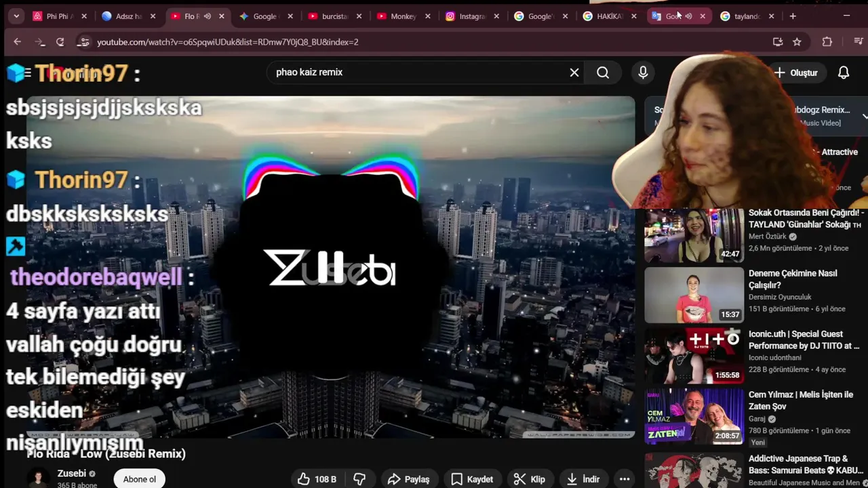
Task: Run the YouTube search magnifier
Action: [x=603, y=73]
